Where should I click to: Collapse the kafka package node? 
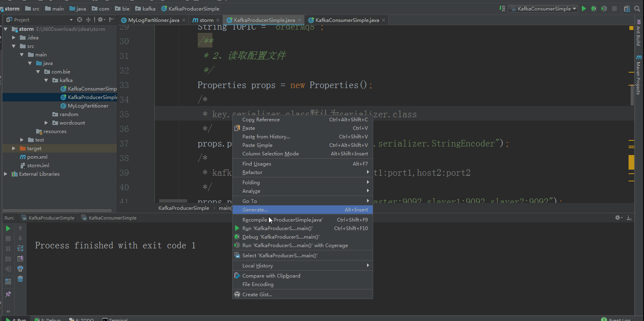tap(46, 80)
